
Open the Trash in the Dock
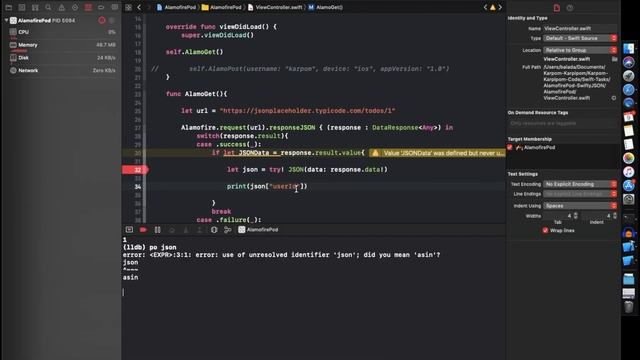tap(629, 307)
